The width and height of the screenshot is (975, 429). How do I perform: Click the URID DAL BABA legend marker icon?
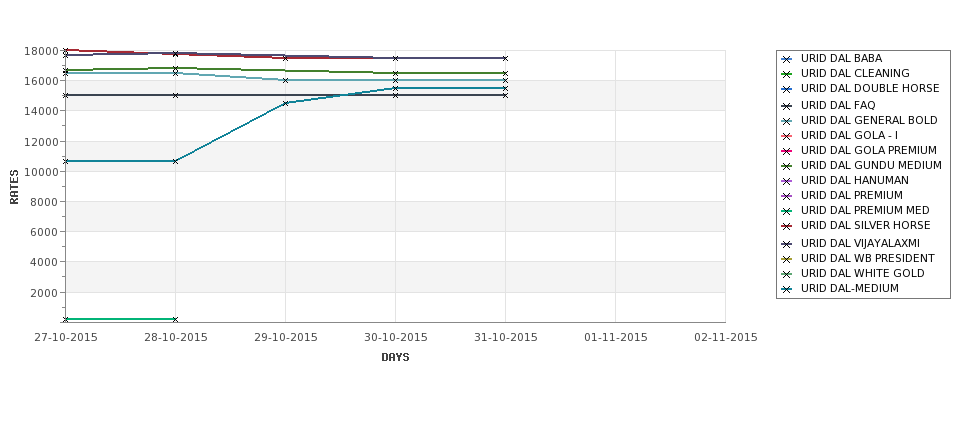tap(787, 59)
